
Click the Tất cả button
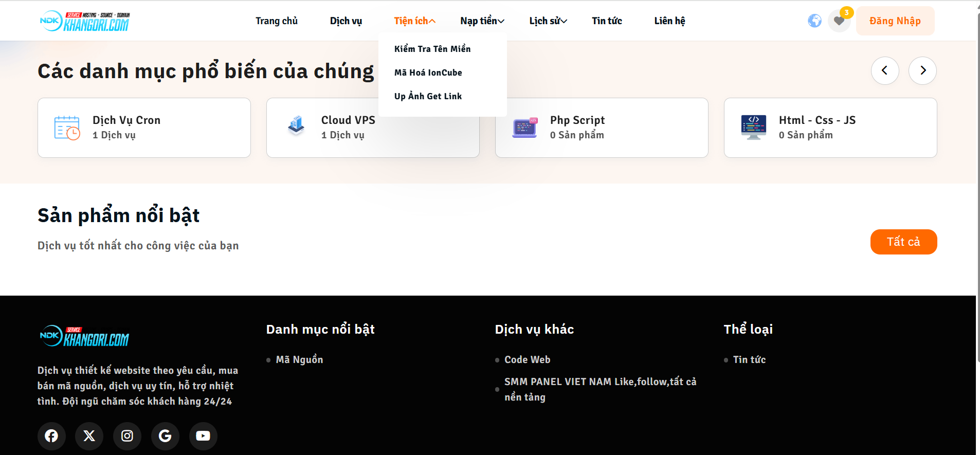click(903, 242)
